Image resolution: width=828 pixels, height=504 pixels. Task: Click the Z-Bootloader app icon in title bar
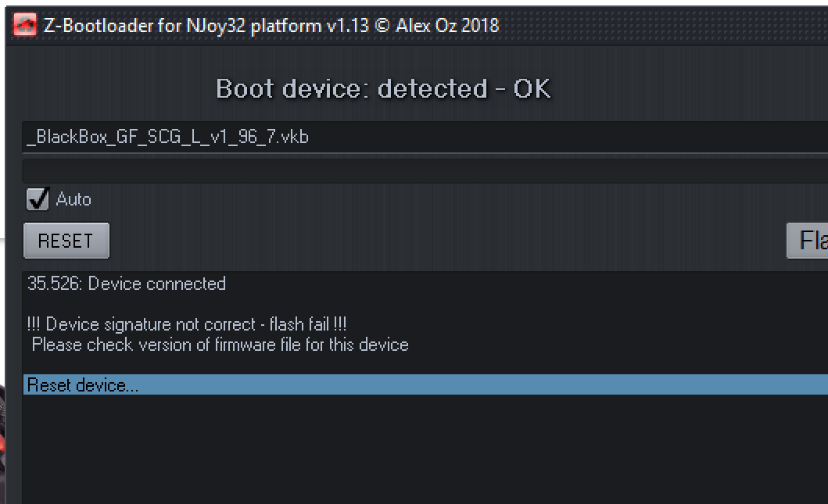click(24, 26)
